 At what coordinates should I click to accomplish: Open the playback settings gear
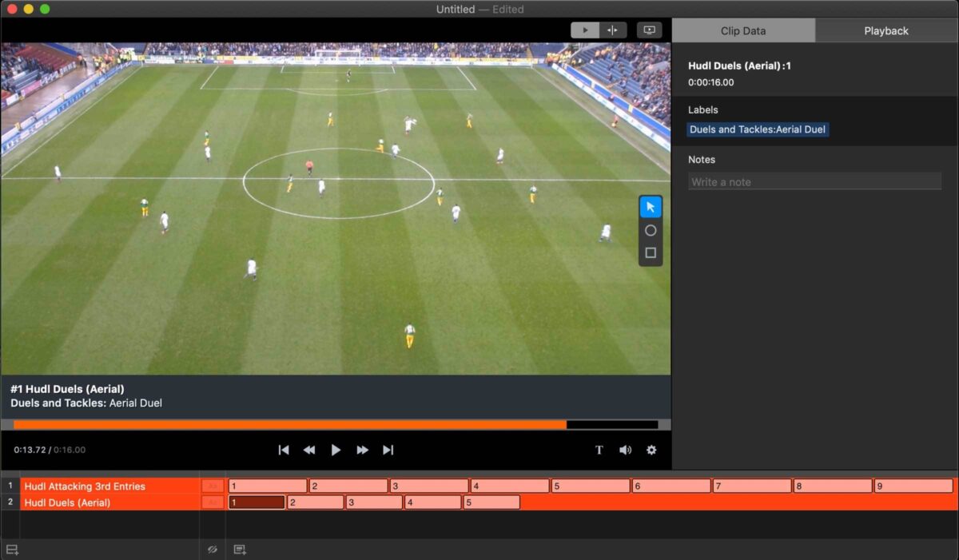[x=651, y=450]
